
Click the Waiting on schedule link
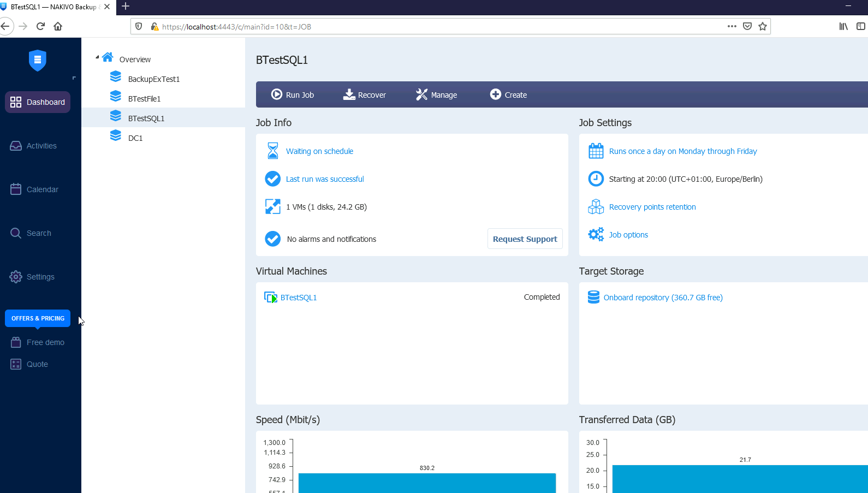click(319, 151)
